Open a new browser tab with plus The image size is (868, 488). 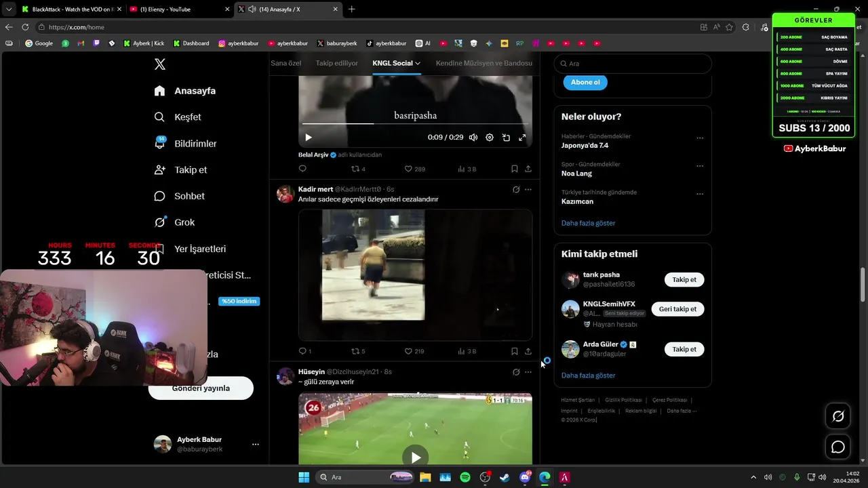point(351,9)
